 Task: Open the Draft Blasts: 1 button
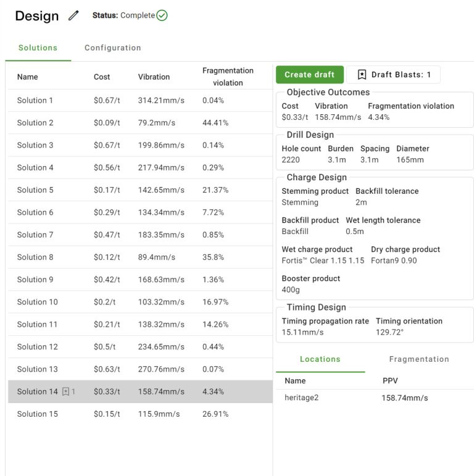point(393,75)
